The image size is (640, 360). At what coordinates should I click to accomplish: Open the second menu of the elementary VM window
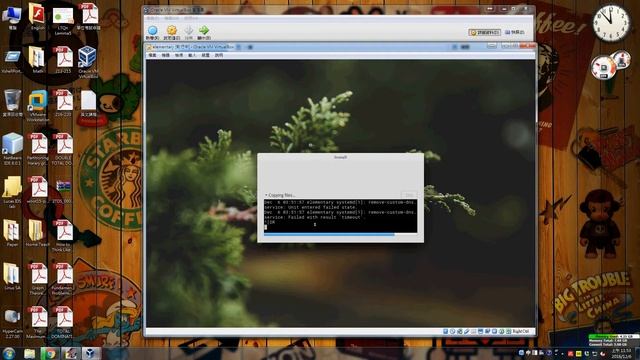click(x=165, y=55)
